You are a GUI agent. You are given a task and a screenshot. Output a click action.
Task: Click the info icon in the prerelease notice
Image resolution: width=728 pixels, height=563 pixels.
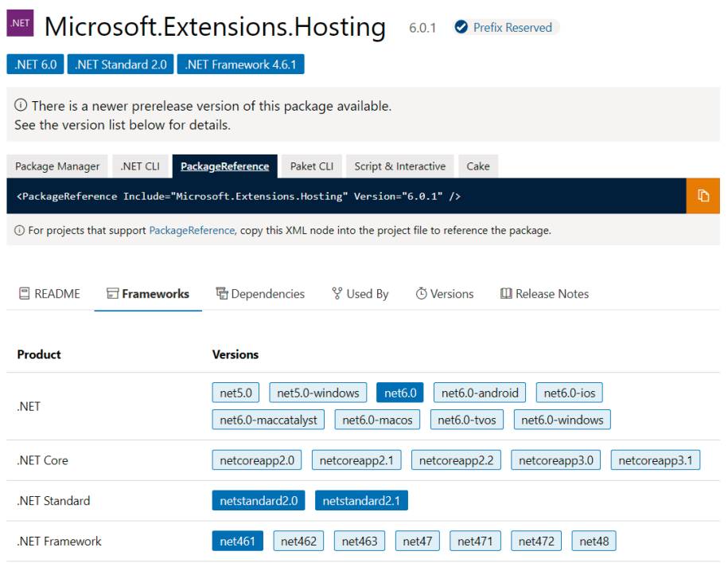(21, 105)
